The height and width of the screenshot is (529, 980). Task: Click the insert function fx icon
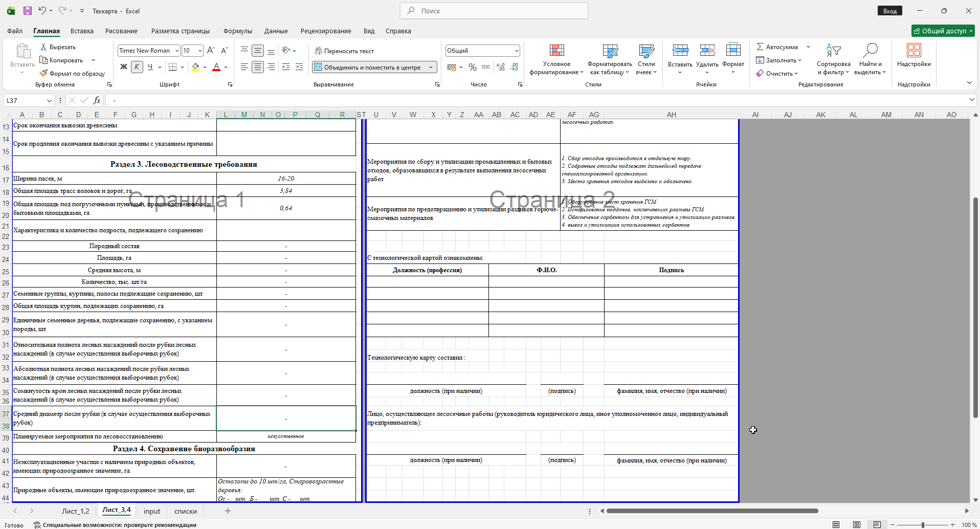tap(97, 100)
